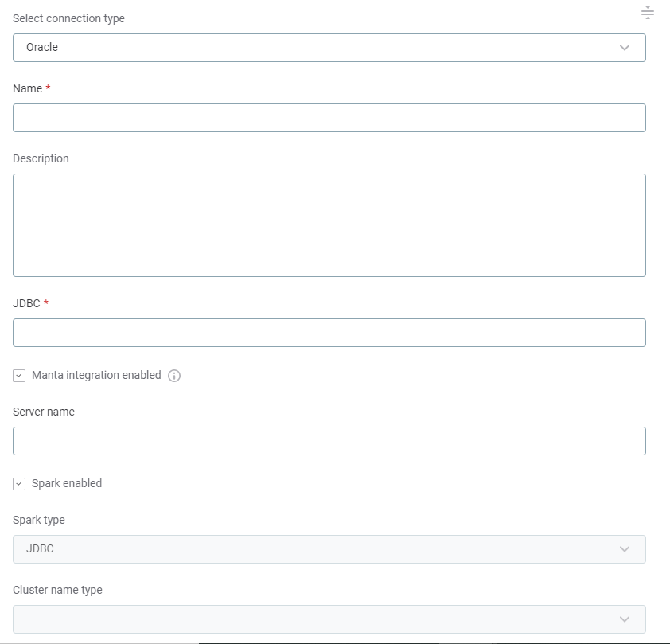Click the 'Description' field label

pyautogui.click(x=41, y=158)
